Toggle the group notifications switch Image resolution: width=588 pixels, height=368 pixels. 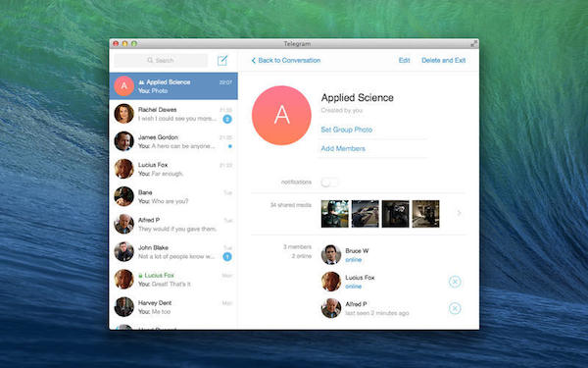[329, 183]
